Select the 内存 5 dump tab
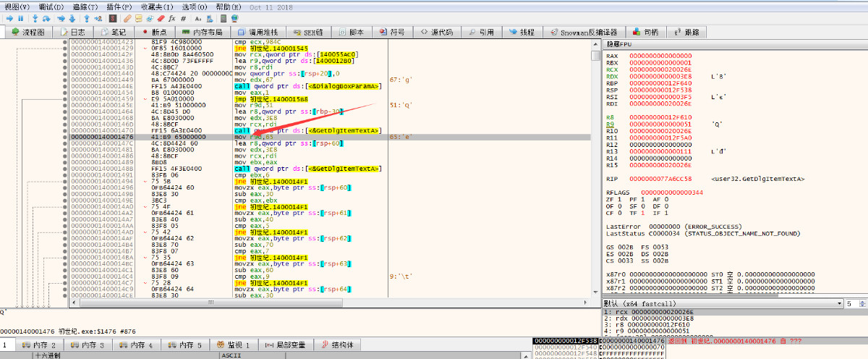 click(x=186, y=345)
